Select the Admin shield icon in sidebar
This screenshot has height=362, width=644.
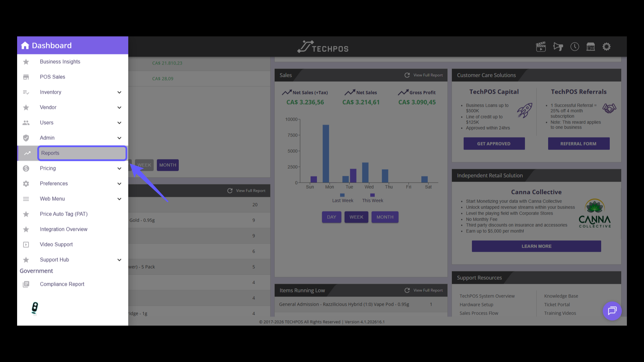(x=26, y=138)
